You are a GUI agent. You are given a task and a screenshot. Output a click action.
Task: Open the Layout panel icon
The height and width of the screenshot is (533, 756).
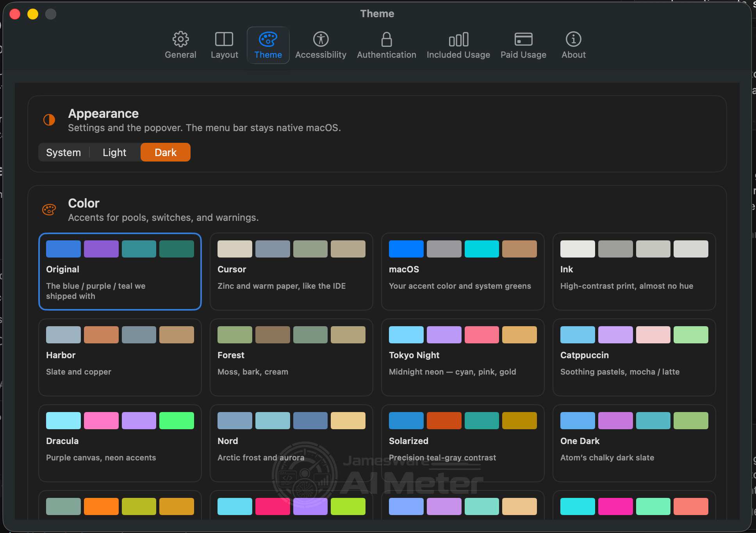click(x=224, y=39)
